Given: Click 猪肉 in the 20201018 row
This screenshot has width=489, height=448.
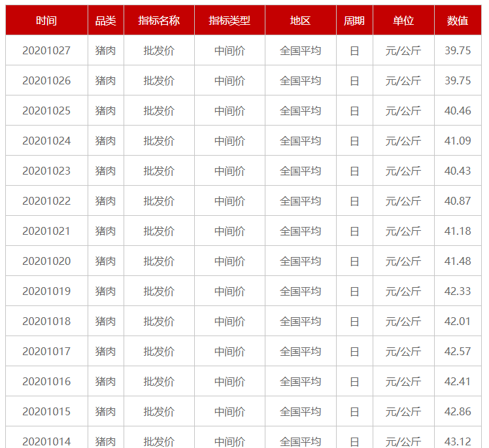Looking at the screenshot, I should coord(106,322).
